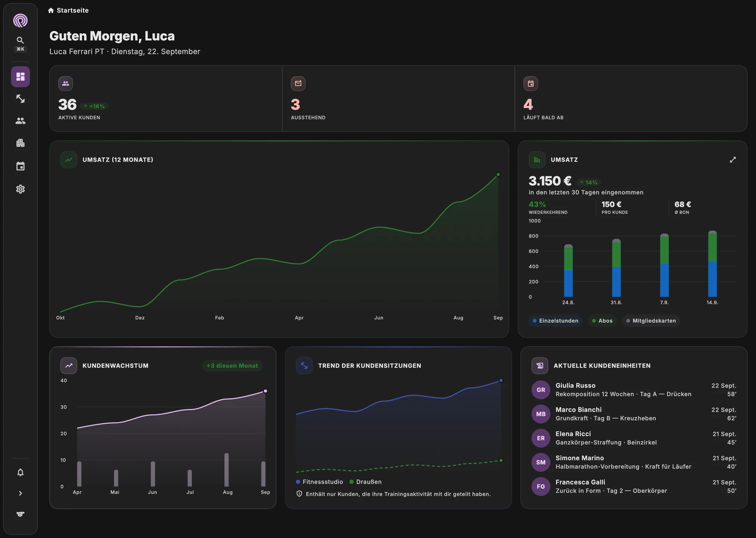Open the calendar icon in sidebar
Image resolution: width=756 pixels, height=538 pixels.
pyautogui.click(x=20, y=166)
